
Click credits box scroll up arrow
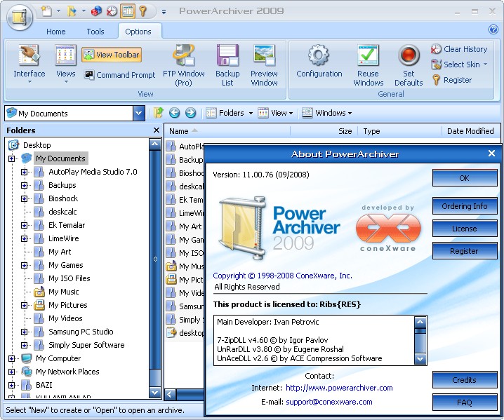pyautogui.click(x=420, y=321)
